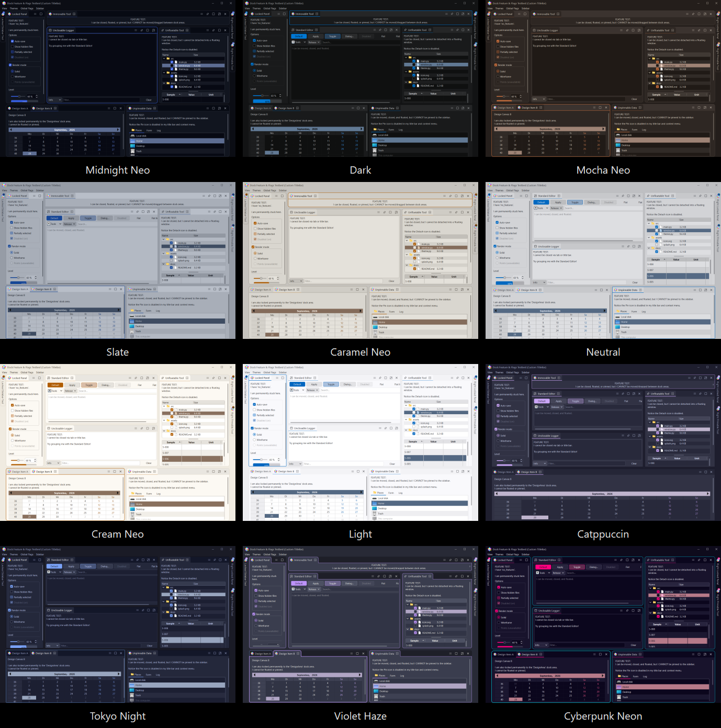Click Filter input in Neutral theme logger

[x=587, y=282]
